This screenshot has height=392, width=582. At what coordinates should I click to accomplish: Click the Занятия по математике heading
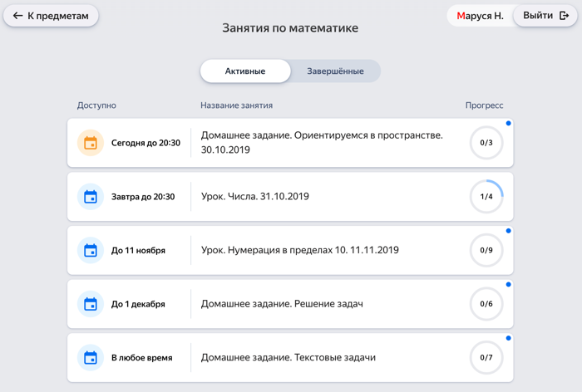click(x=290, y=27)
